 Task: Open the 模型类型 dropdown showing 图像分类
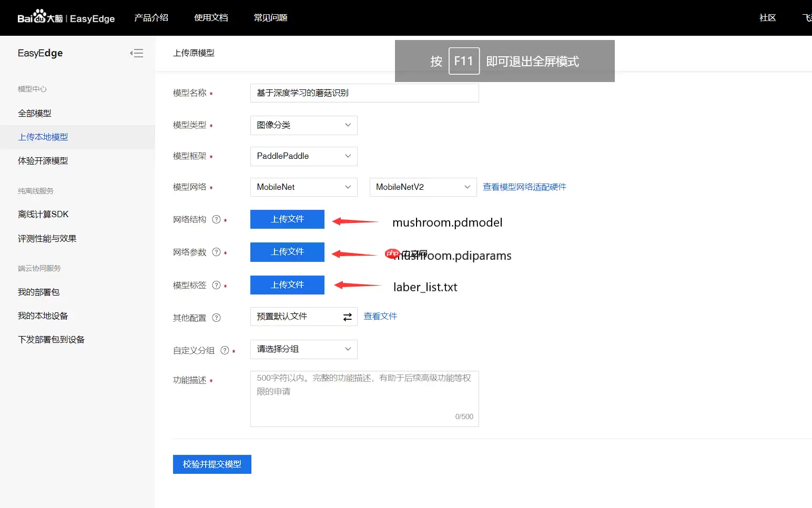(303, 125)
